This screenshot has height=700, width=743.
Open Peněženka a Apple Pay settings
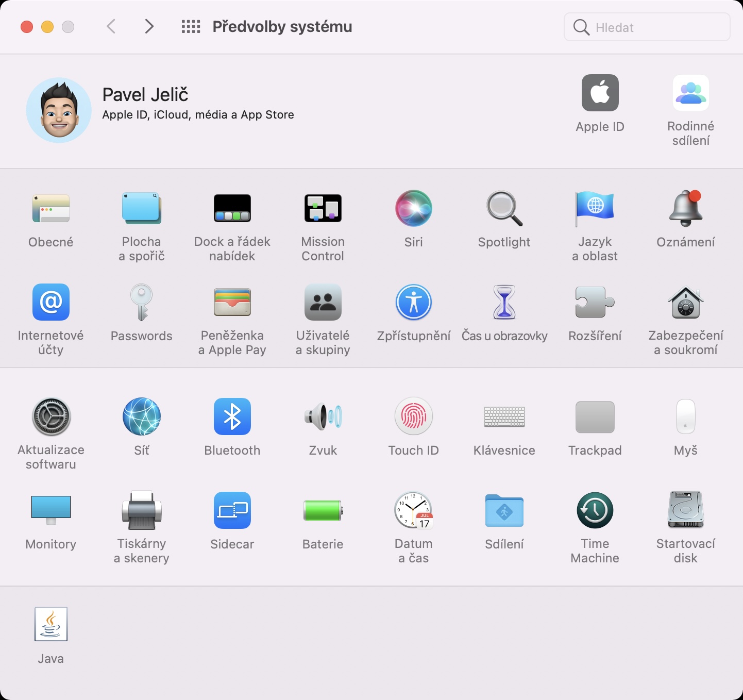click(232, 302)
